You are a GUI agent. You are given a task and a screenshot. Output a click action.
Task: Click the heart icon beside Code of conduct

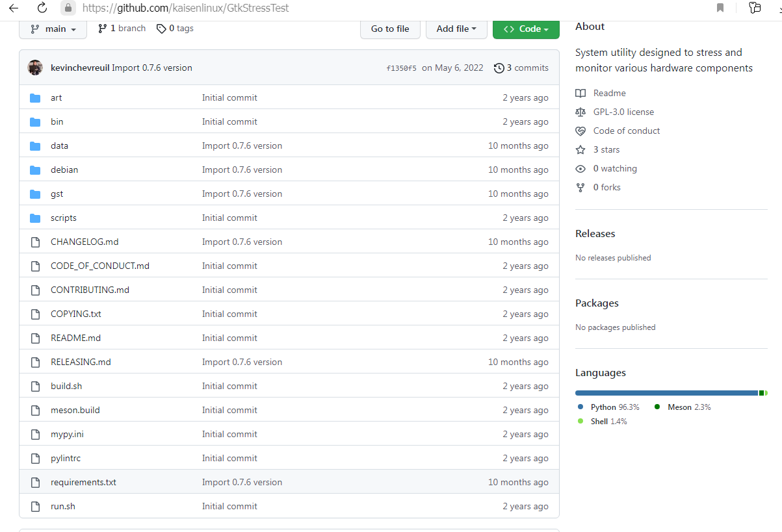pyautogui.click(x=580, y=131)
